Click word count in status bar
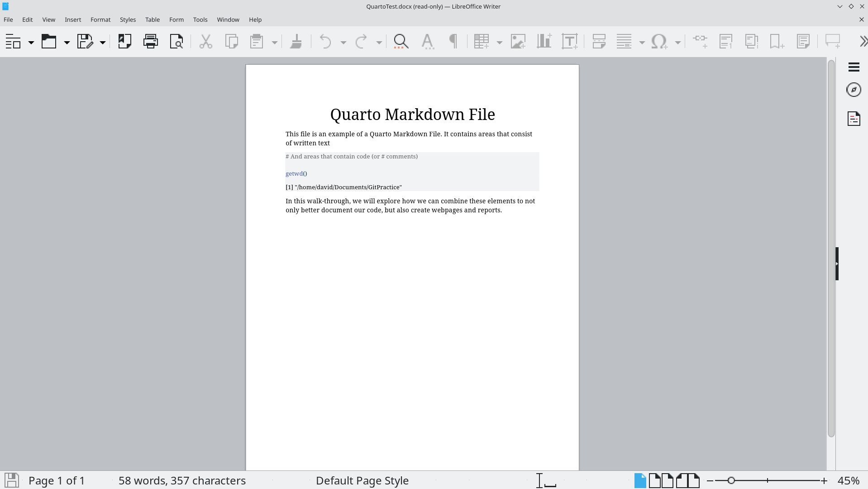Image resolution: width=868 pixels, height=489 pixels. click(182, 480)
